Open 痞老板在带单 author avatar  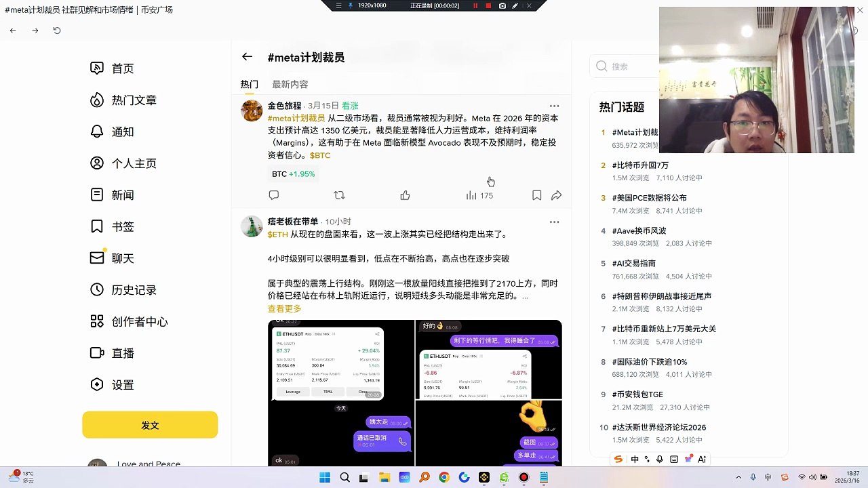tap(252, 226)
